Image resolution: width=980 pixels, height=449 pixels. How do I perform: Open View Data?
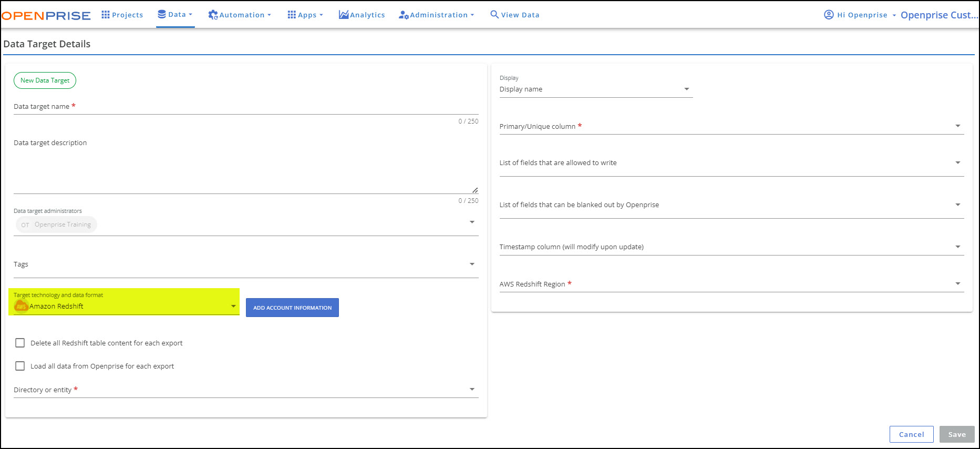pos(515,15)
